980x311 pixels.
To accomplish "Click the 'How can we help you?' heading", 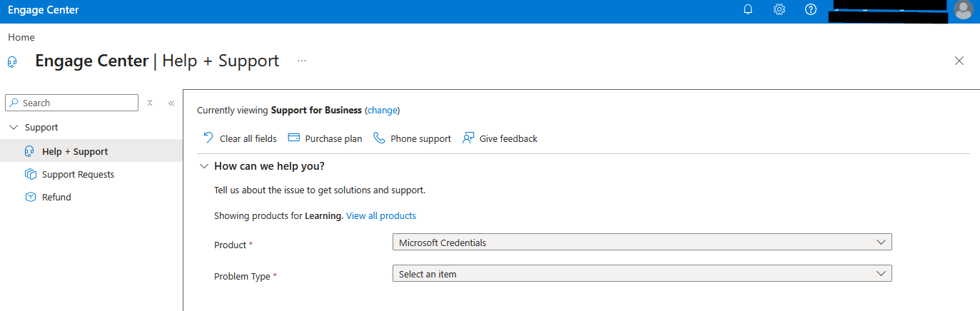I will click(269, 166).
